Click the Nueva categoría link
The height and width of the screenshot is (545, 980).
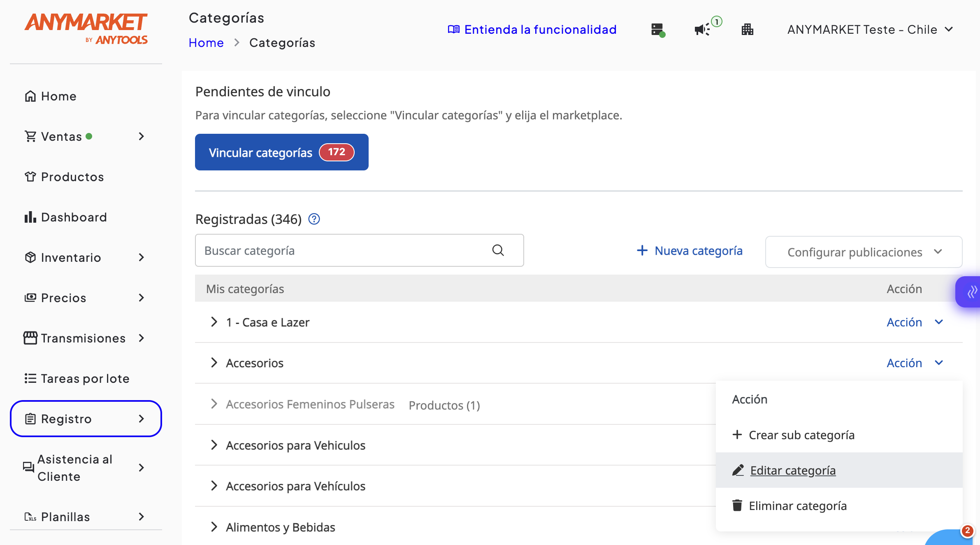pyautogui.click(x=690, y=251)
